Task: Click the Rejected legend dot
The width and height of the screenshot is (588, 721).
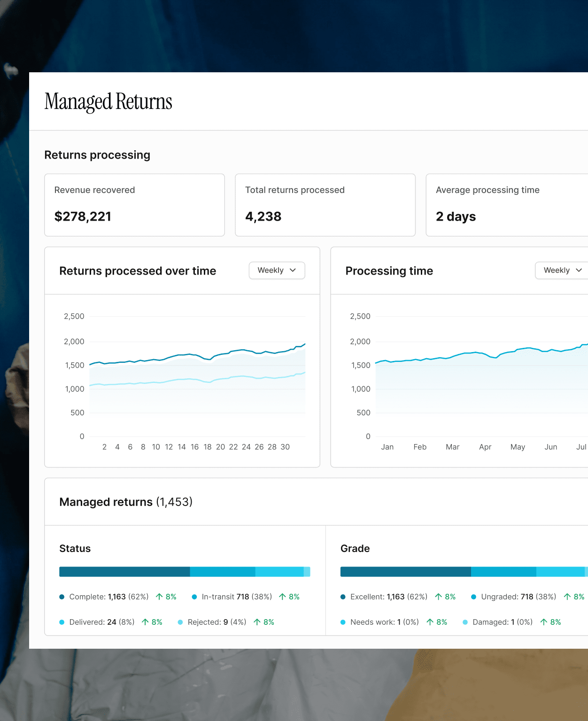Action: 180,622
